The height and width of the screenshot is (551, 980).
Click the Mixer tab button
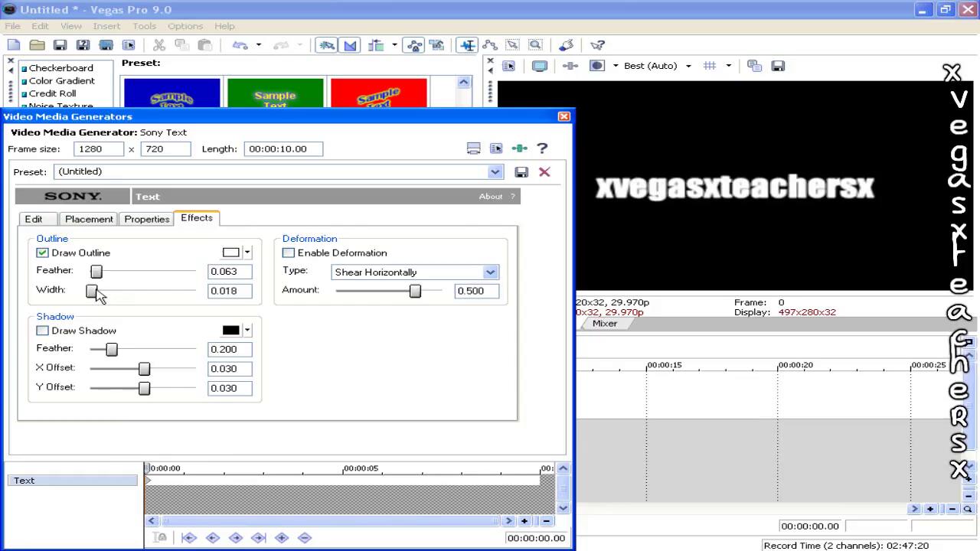tap(604, 324)
